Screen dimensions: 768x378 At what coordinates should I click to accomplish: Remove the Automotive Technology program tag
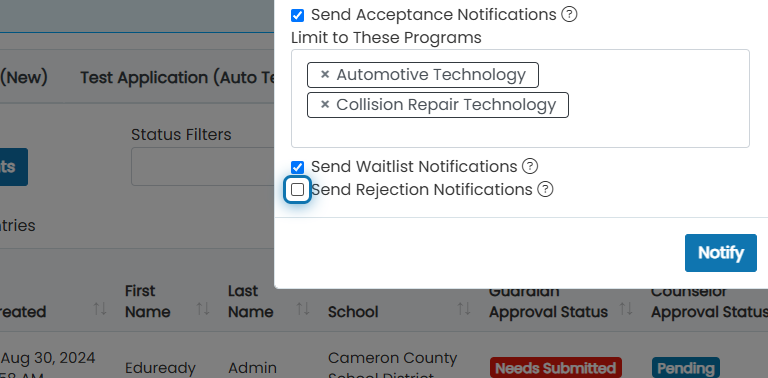[x=324, y=75]
